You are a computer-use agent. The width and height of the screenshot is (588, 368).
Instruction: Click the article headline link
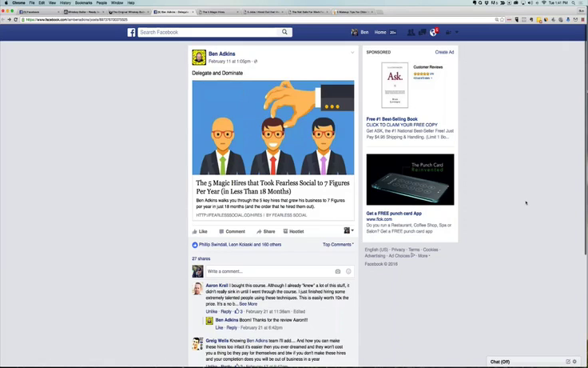(272, 187)
